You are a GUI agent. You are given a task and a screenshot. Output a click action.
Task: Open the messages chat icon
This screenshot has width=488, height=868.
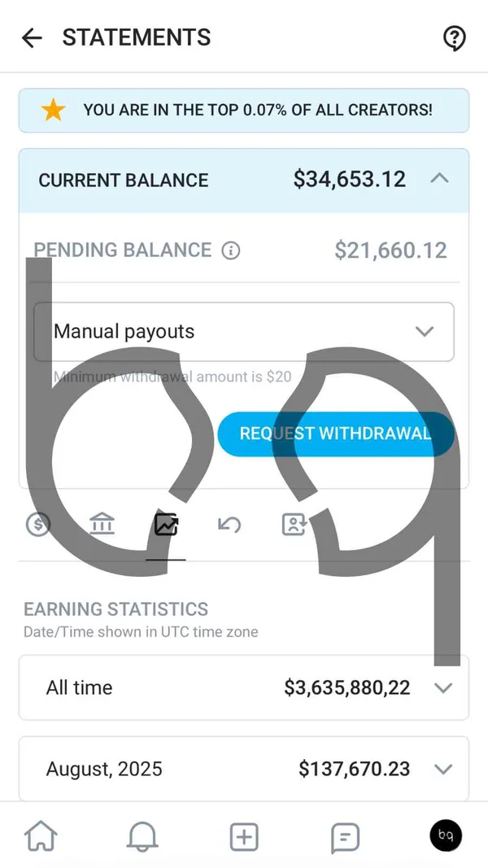coord(345,835)
